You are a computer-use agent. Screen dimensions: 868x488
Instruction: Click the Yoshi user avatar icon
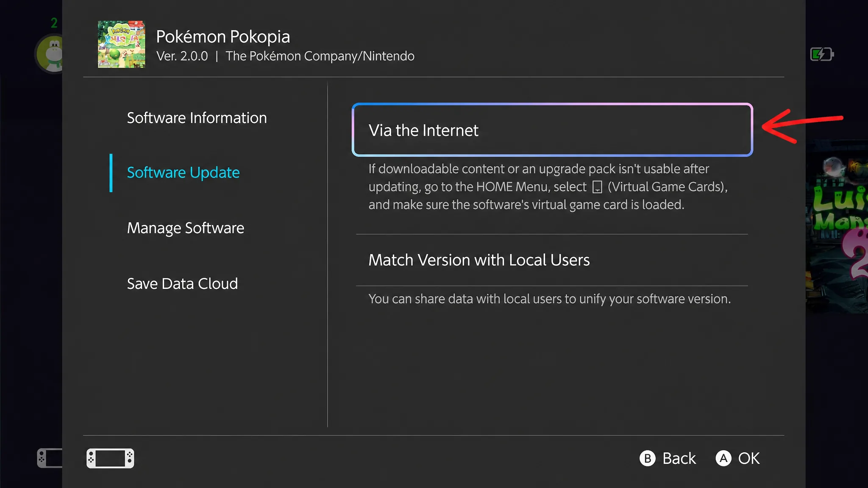click(50, 54)
